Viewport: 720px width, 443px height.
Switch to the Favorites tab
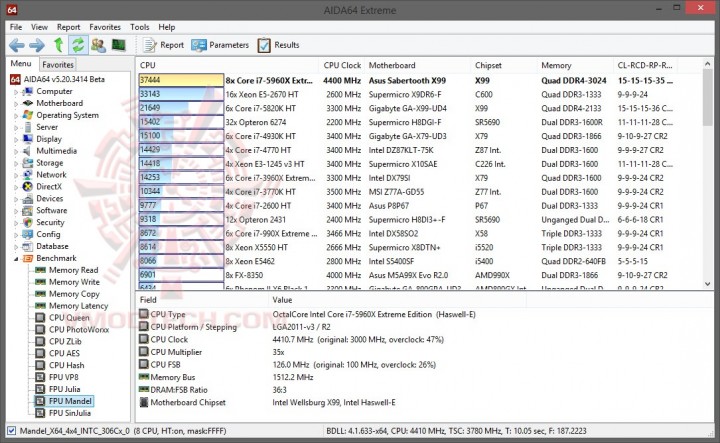click(58, 65)
